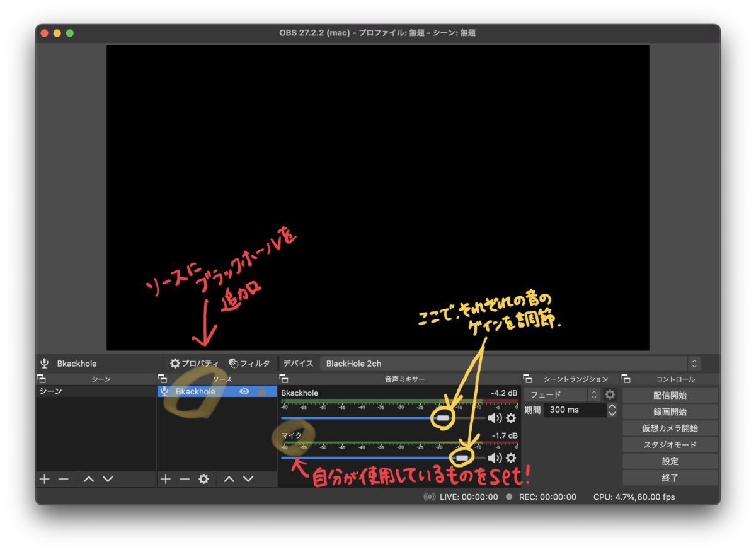Toggle スタジオモード
The width and height of the screenshot is (756, 552).
click(670, 444)
